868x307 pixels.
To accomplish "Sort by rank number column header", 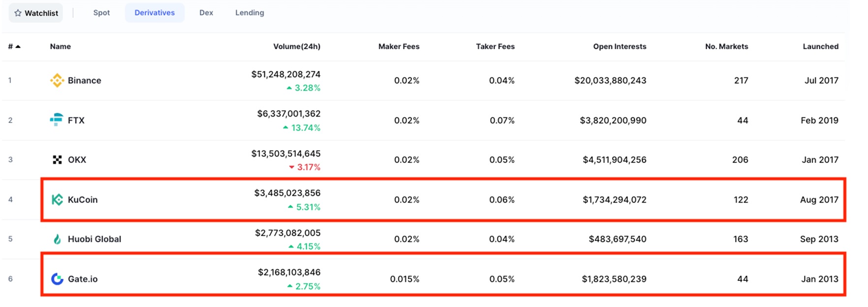I will click(x=14, y=47).
